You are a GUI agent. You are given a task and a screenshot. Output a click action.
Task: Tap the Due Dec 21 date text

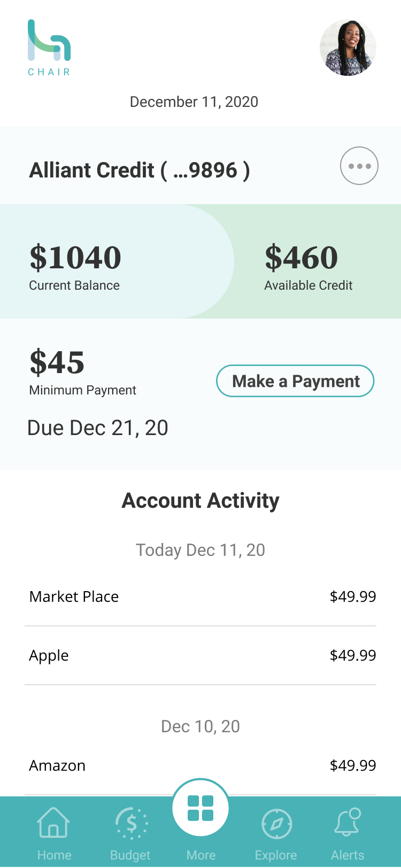click(x=98, y=428)
